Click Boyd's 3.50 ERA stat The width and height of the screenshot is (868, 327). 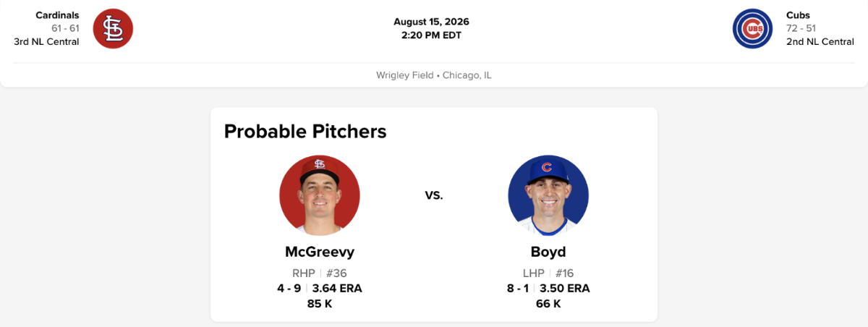tap(565, 289)
